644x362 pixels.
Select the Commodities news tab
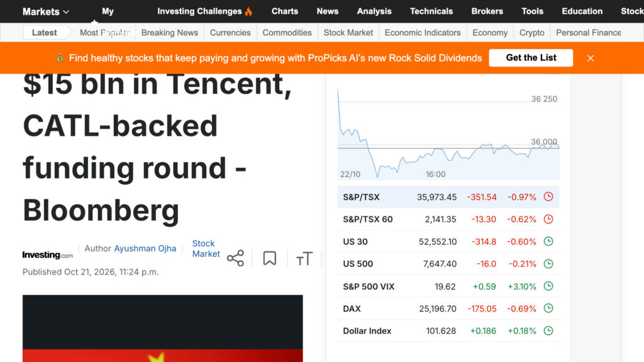coord(287,33)
